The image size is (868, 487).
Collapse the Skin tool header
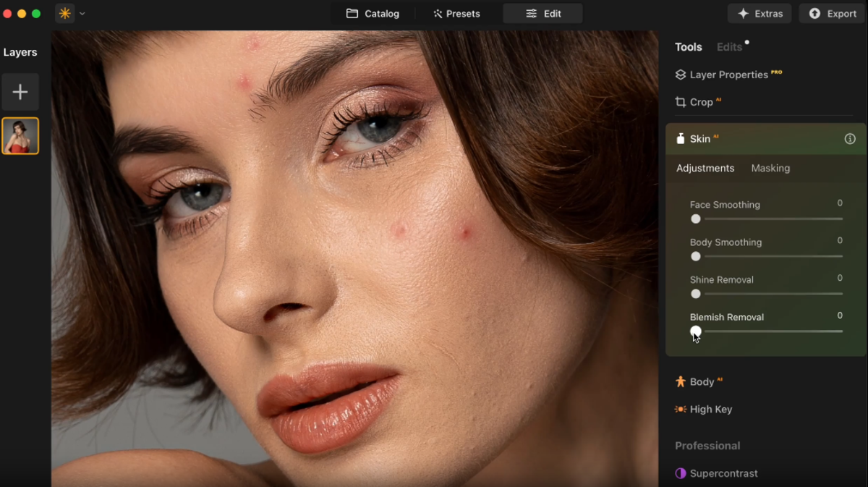766,139
